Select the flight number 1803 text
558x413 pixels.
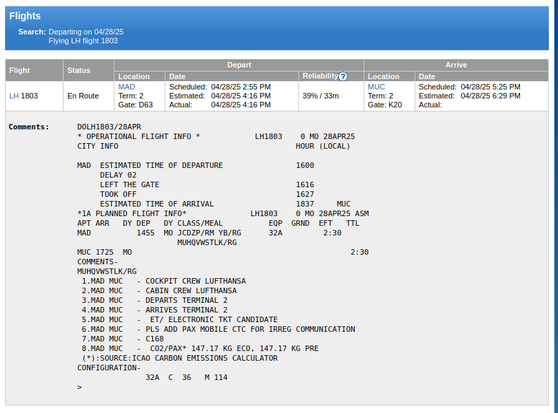point(29,96)
